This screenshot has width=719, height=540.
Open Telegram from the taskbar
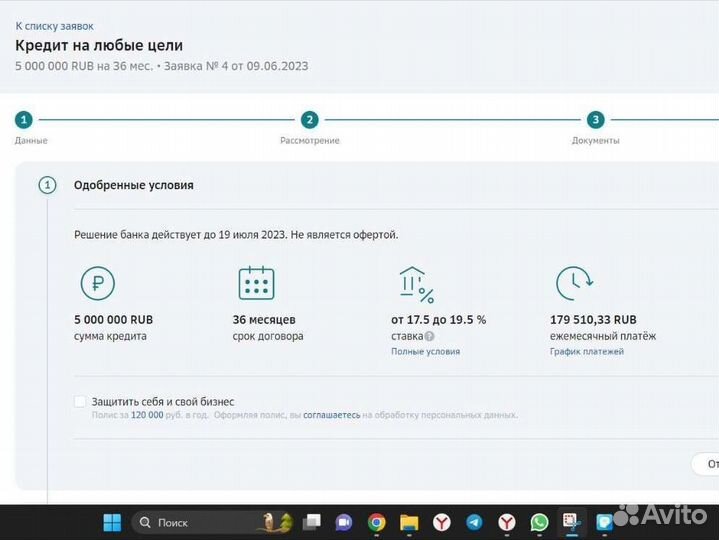pos(474,522)
